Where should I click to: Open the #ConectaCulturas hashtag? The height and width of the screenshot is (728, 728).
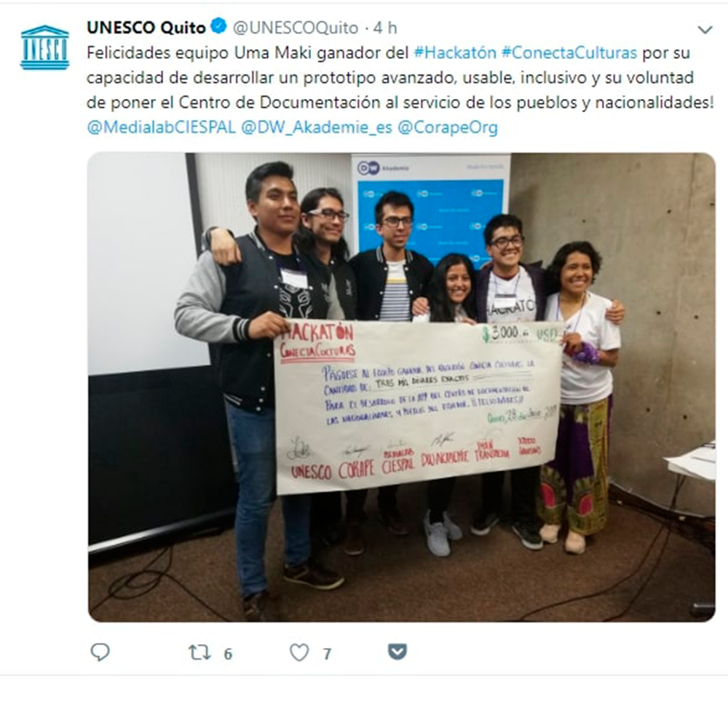[569, 53]
